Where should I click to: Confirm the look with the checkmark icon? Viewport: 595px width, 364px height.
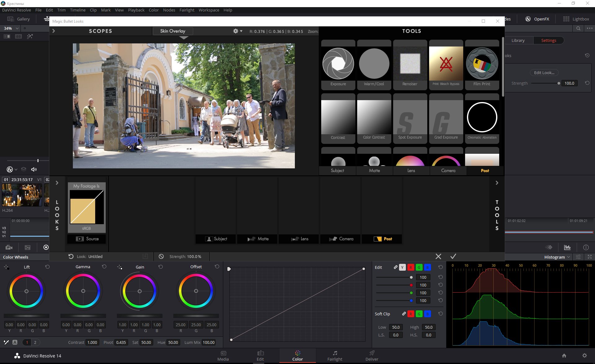453,256
